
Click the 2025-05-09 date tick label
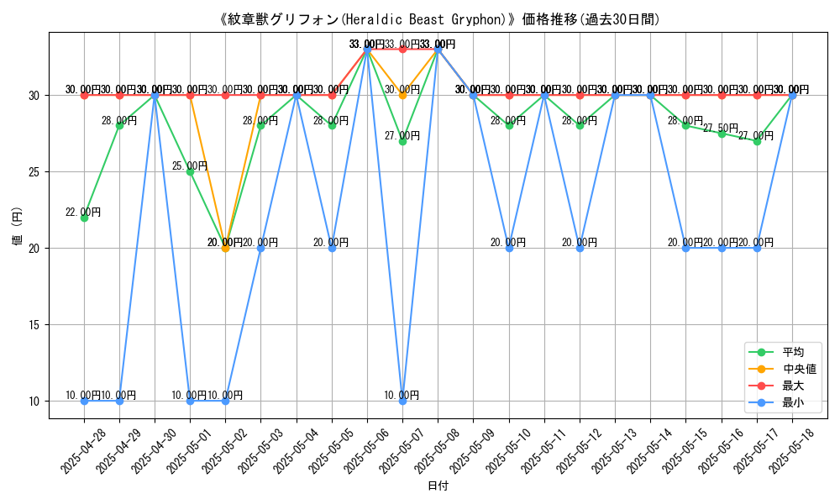point(471,451)
